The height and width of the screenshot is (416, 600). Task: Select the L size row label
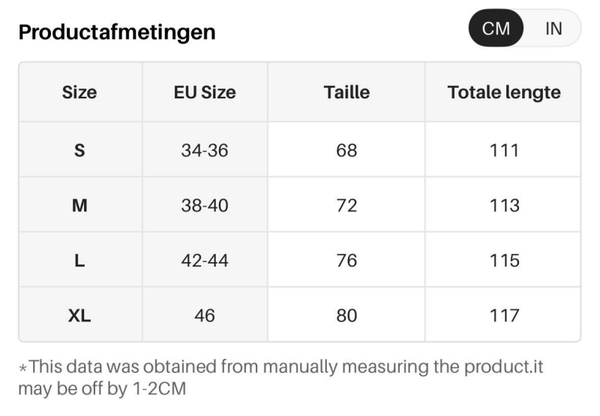tap(80, 260)
